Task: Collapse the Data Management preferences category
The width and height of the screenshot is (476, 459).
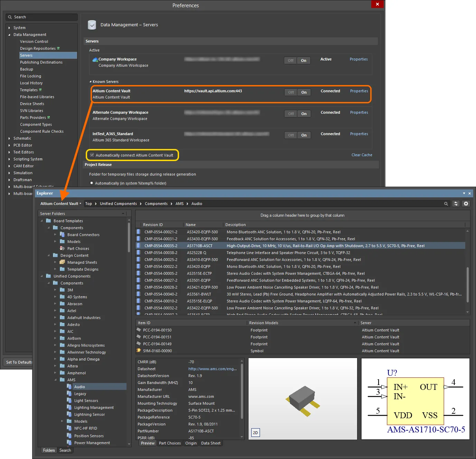Action: pos(9,35)
